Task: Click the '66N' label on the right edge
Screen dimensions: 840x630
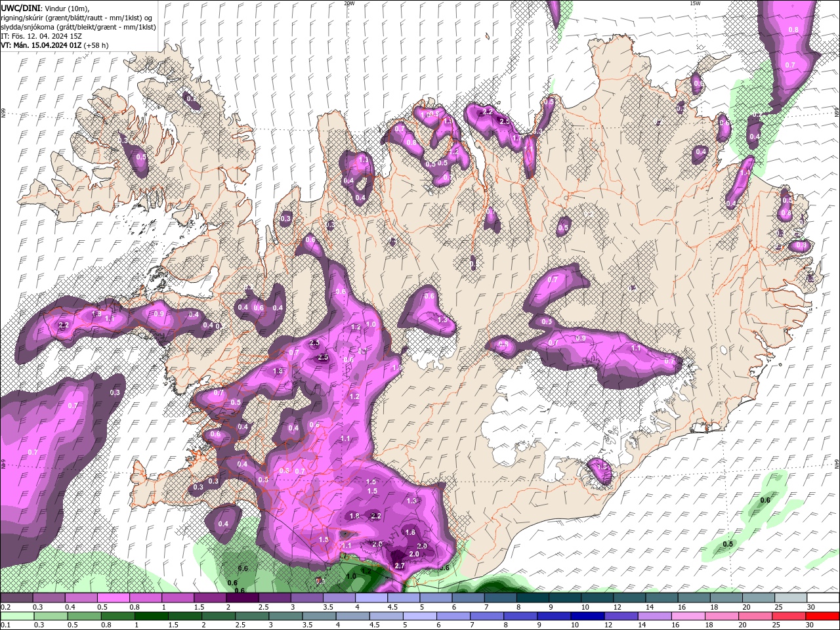Action: (837, 112)
